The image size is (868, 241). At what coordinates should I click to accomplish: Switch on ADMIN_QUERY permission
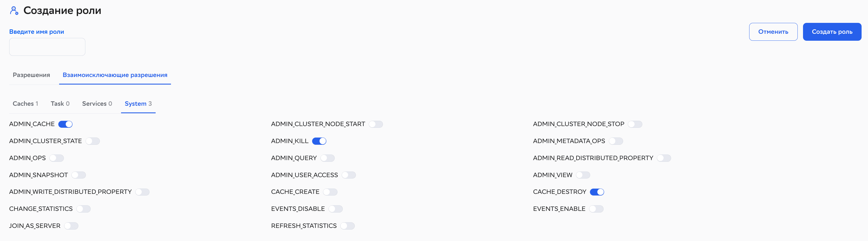tap(327, 158)
